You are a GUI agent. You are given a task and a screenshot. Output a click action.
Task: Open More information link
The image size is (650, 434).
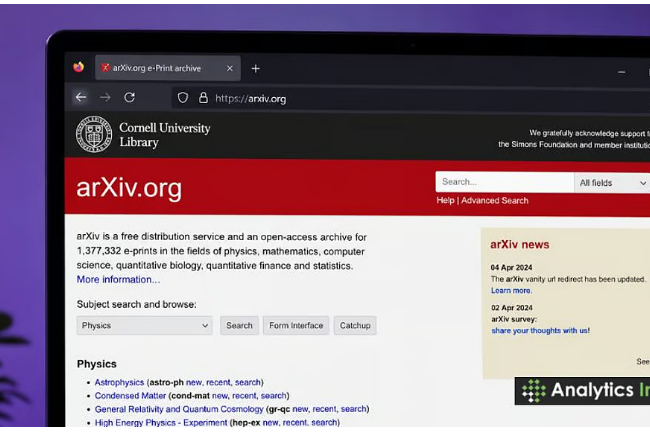coord(118,280)
